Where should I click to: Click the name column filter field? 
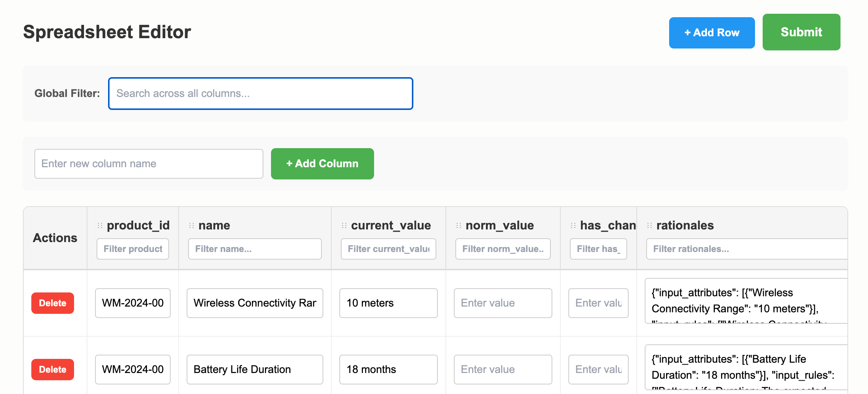pyautogui.click(x=255, y=249)
